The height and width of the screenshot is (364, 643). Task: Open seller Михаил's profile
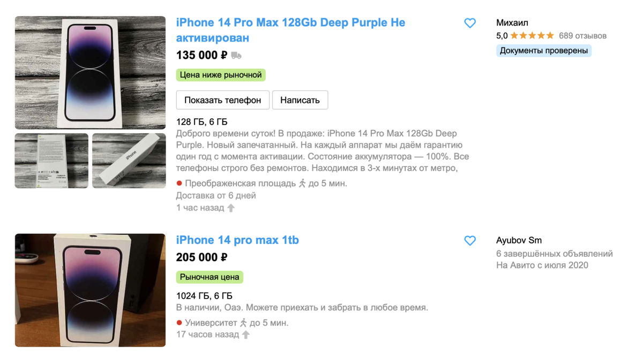[512, 23]
